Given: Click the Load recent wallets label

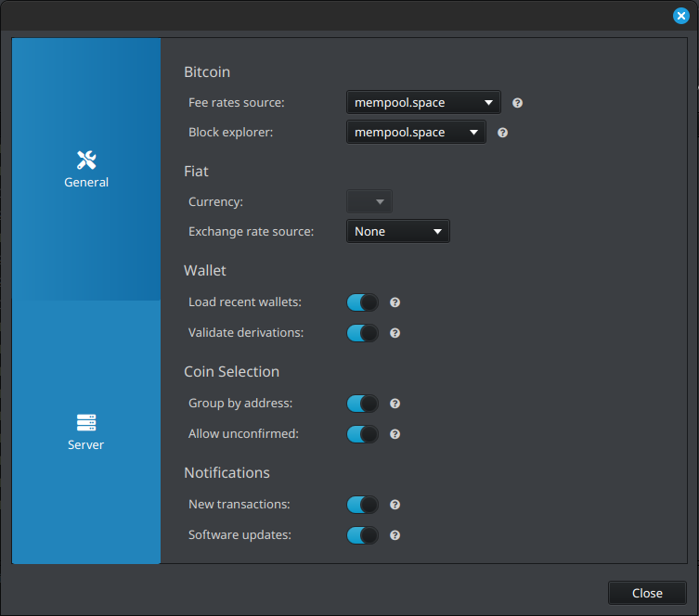Looking at the screenshot, I should [x=245, y=302].
